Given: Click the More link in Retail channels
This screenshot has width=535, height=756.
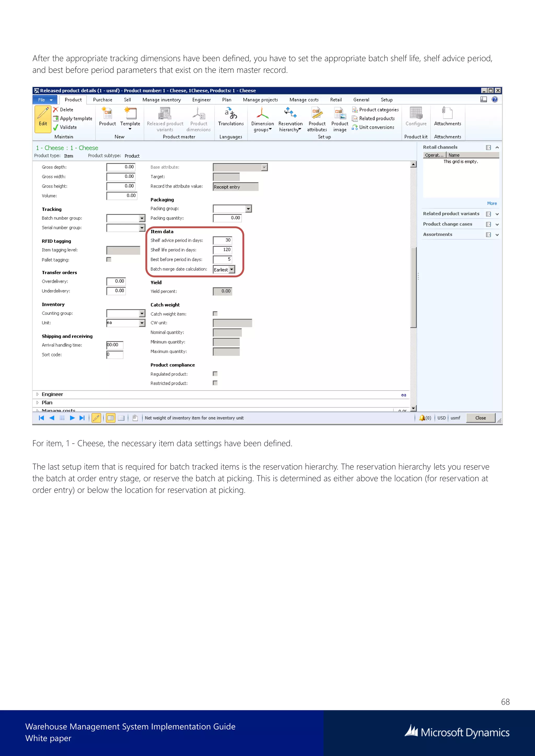Looking at the screenshot, I should click(x=492, y=203).
